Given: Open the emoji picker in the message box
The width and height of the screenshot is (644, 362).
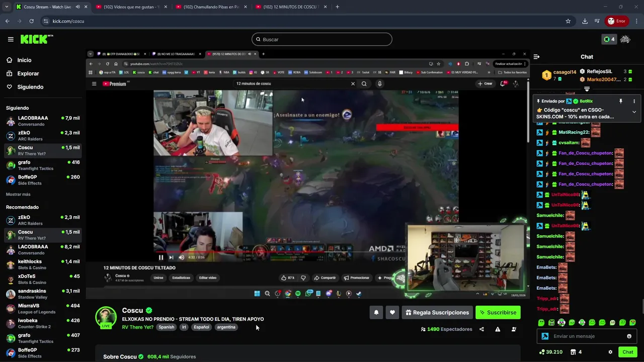Looking at the screenshot, I should pos(629,336).
